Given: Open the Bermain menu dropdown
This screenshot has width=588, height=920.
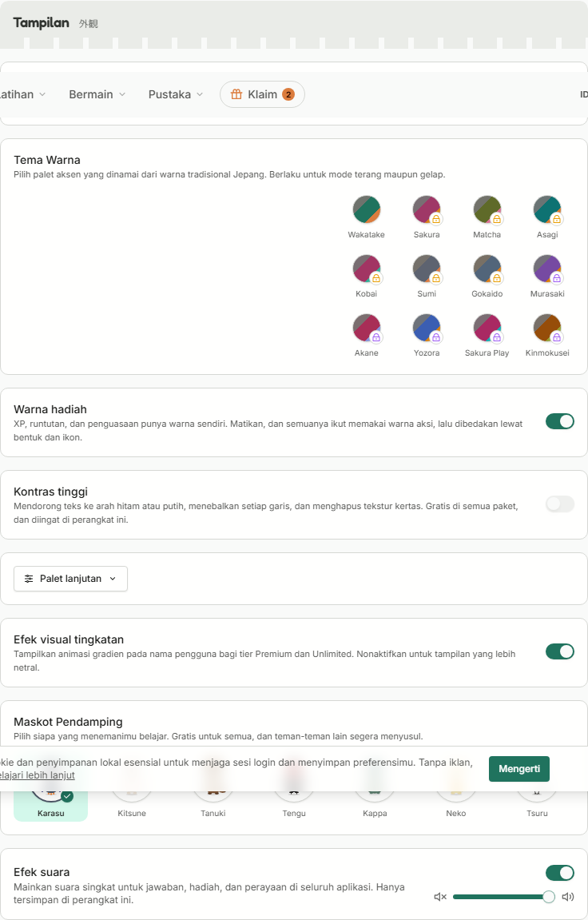Looking at the screenshot, I should click(x=97, y=94).
